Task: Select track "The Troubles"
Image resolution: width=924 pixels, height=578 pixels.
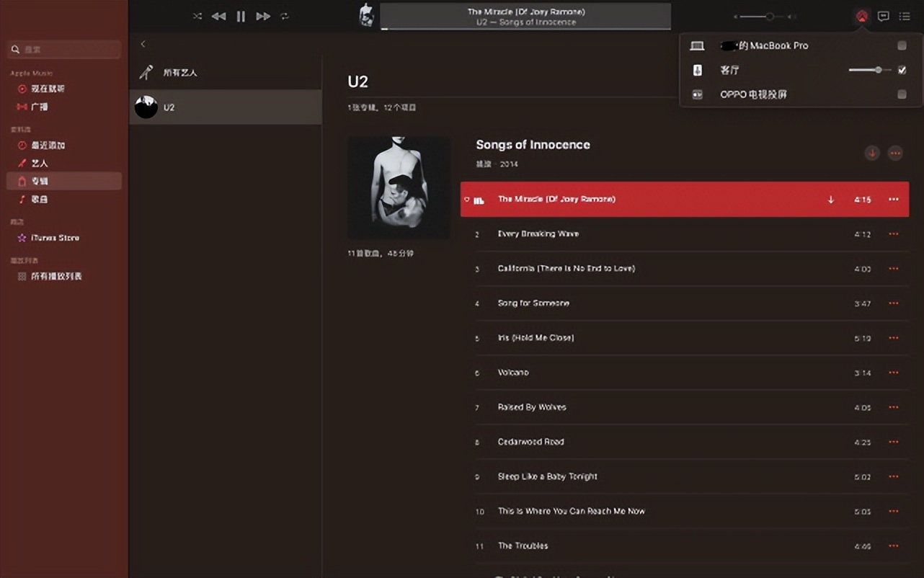Action: [685, 546]
